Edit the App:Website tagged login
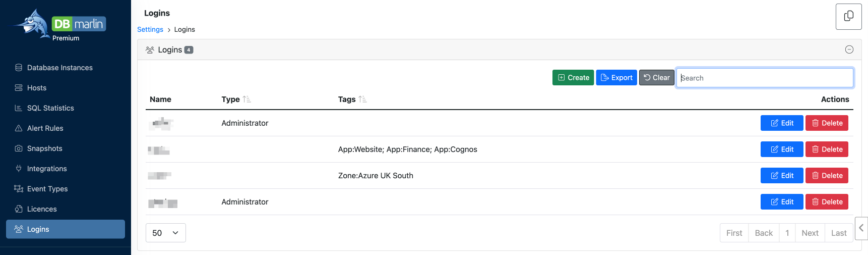Screen dimensions: 868x255 (x=782, y=149)
